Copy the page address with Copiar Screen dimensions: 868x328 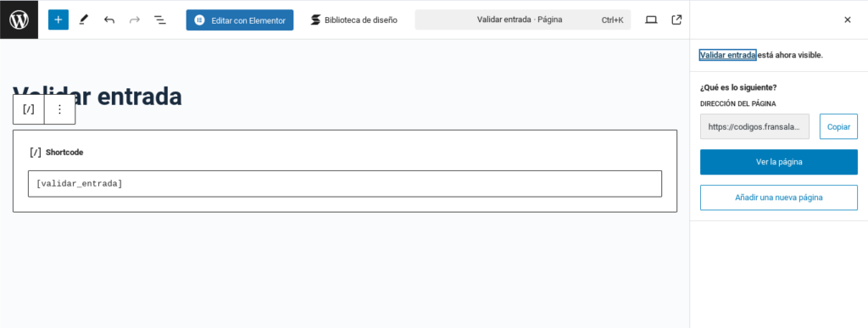[838, 126]
